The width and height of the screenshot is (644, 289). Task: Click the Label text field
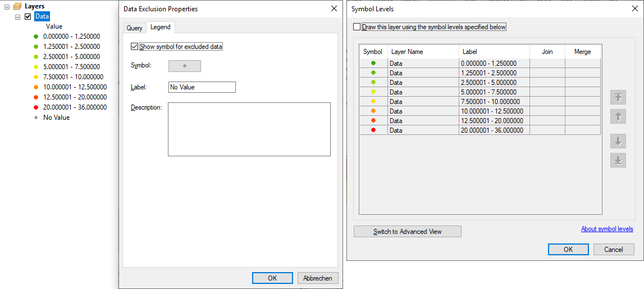tap(202, 87)
